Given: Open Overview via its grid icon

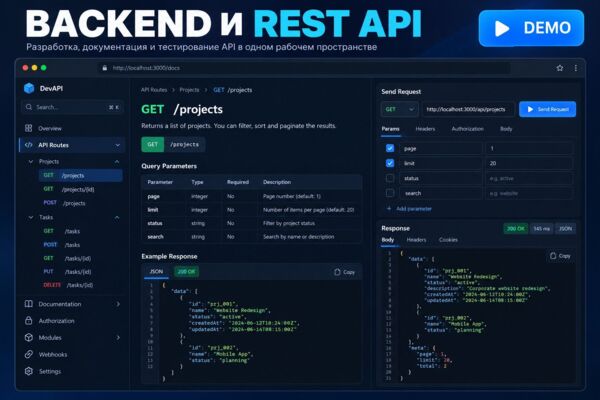Looking at the screenshot, I should pos(28,128).
